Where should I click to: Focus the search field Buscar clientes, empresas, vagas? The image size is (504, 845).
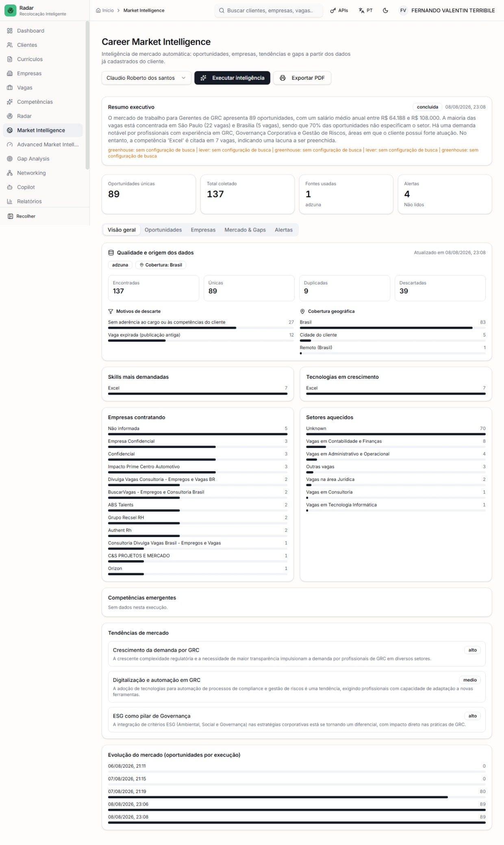[269, 11]
